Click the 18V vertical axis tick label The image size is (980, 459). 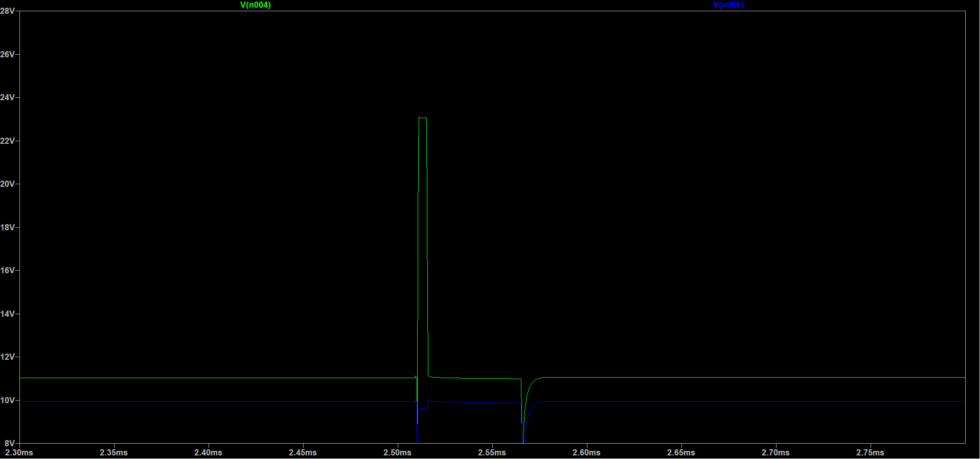coord(7,227)
